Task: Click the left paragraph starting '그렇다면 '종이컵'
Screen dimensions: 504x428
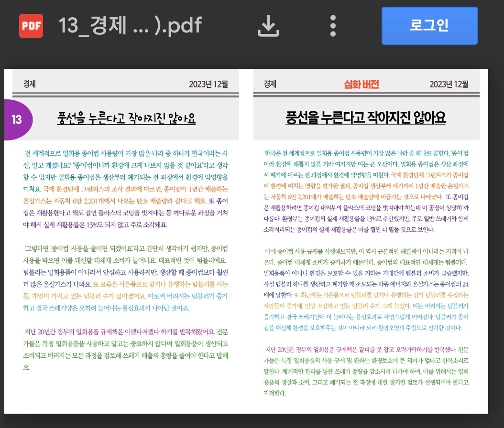Action: [126, 278]
